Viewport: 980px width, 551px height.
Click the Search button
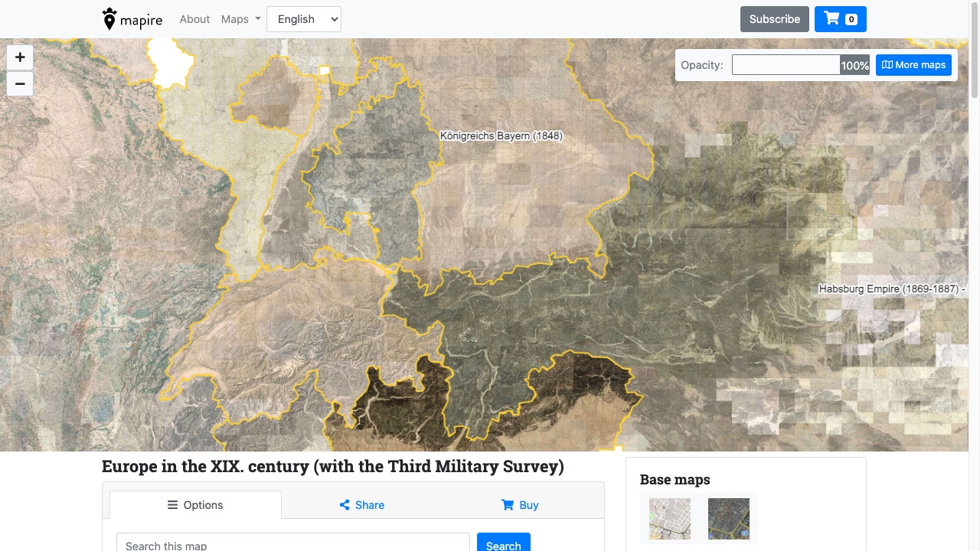pyautogui.click(x=503, y=544)
